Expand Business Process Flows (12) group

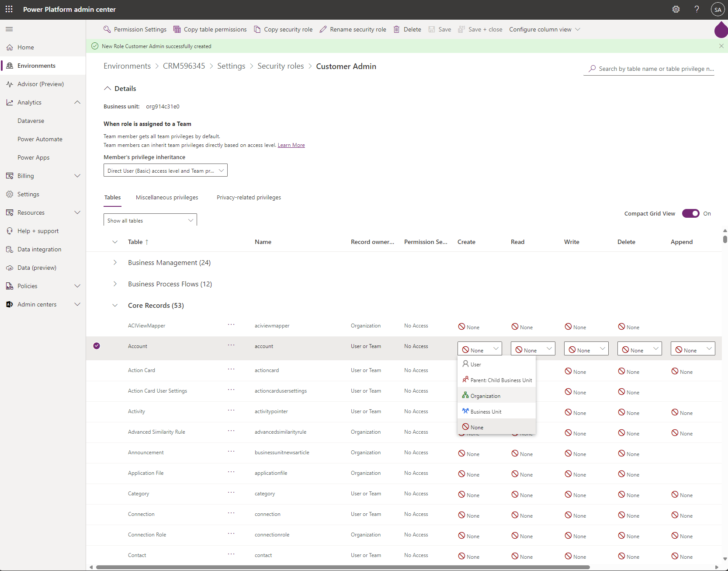click(115, 284)
